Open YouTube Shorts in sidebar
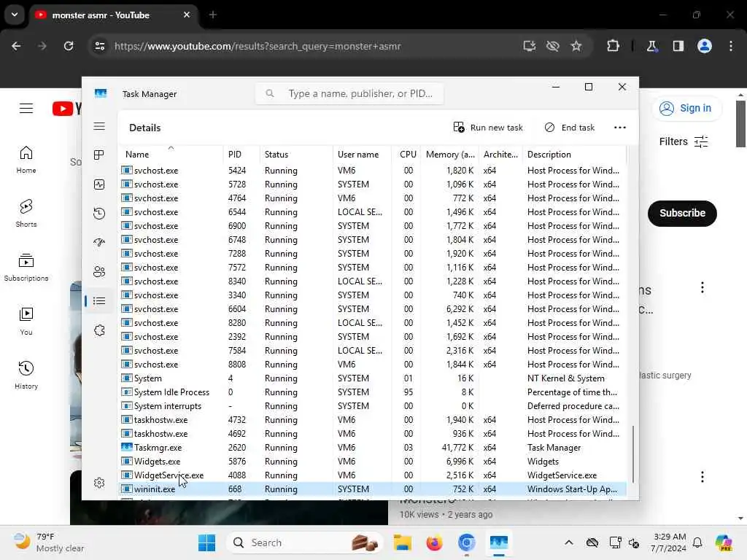This screenshot has width=747, height=560. coord(26,214)
